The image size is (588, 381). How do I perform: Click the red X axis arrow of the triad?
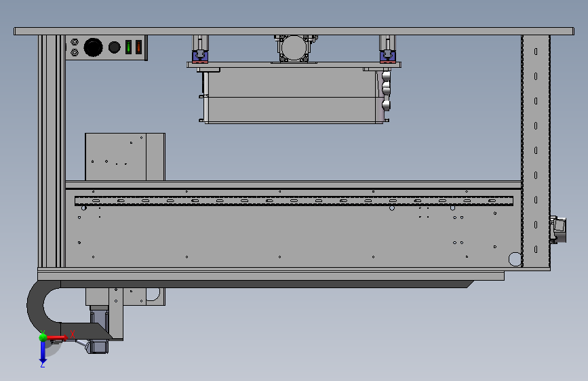tap(58, 338)
